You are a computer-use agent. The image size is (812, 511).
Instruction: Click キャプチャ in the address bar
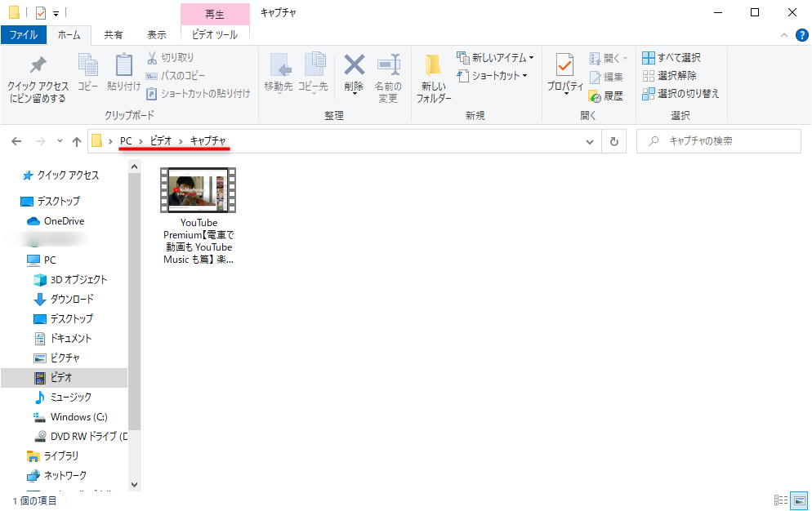point(208,141)
